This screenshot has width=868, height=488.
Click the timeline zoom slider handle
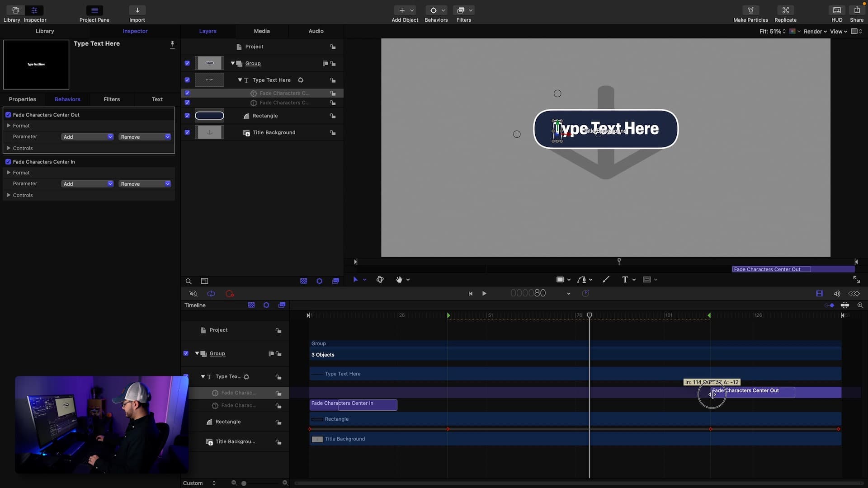click(244, 483)
